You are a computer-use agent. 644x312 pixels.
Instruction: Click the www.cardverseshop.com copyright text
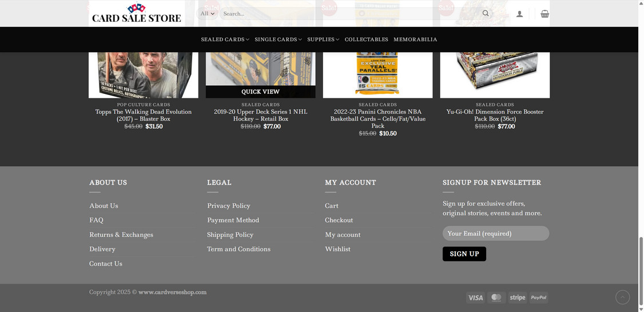pyautogui.click(x=173, y=293)
